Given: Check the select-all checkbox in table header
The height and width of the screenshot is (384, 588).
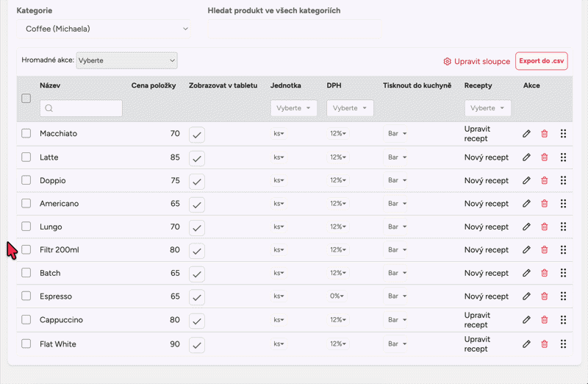Looking at the screenshot, I should click(26, 98).
